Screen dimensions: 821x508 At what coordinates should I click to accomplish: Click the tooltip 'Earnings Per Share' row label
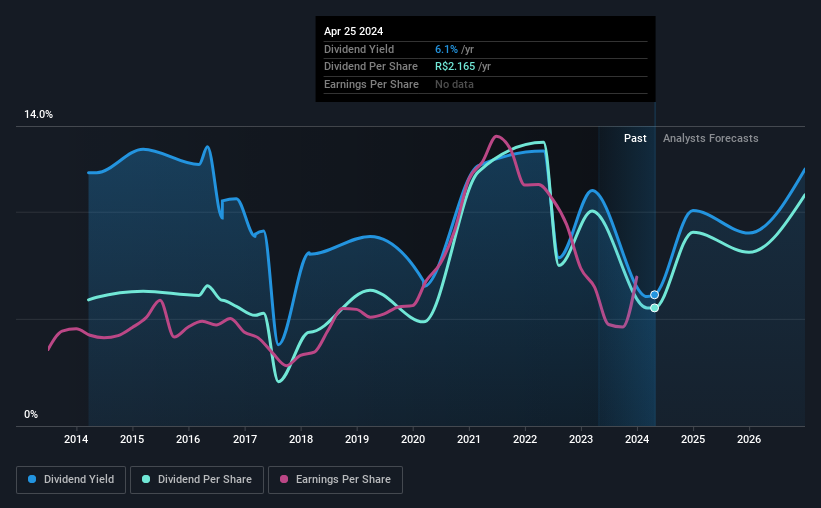click(x=371, y=84)
